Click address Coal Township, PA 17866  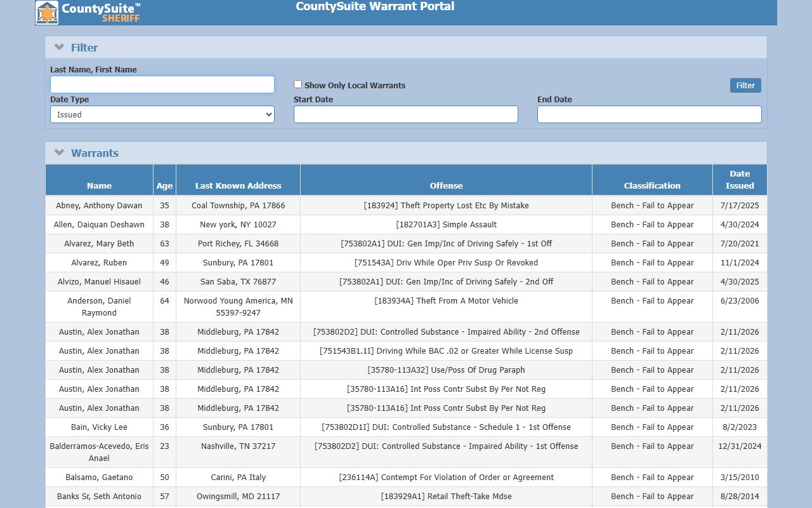pyautogui.click(x=238, y=205)
